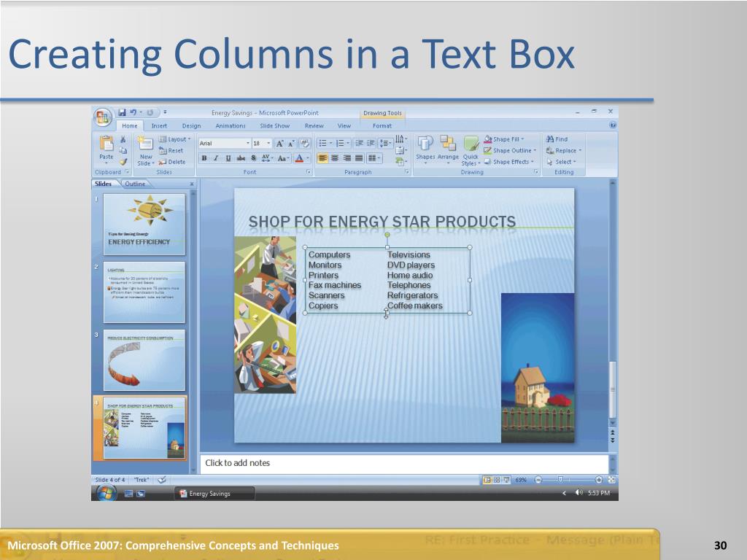Expand the Layout dropdown
The height and width of the screenshot is (560, 747).
[174, 139]
